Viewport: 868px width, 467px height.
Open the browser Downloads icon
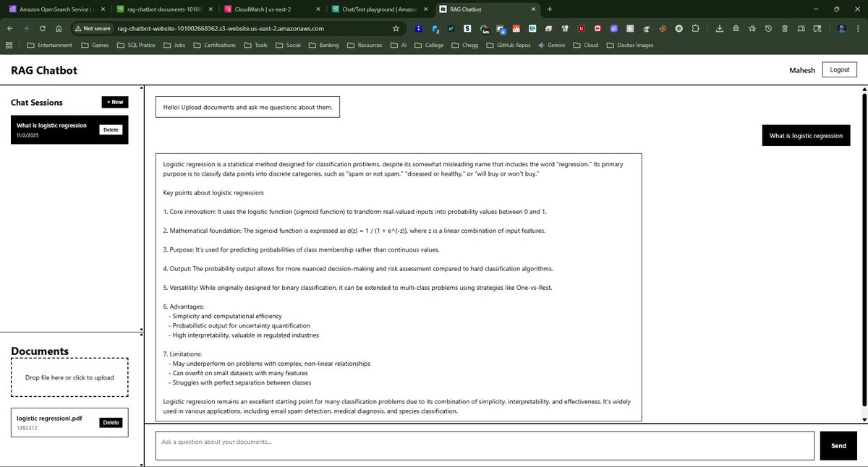[x=720, y=28]
